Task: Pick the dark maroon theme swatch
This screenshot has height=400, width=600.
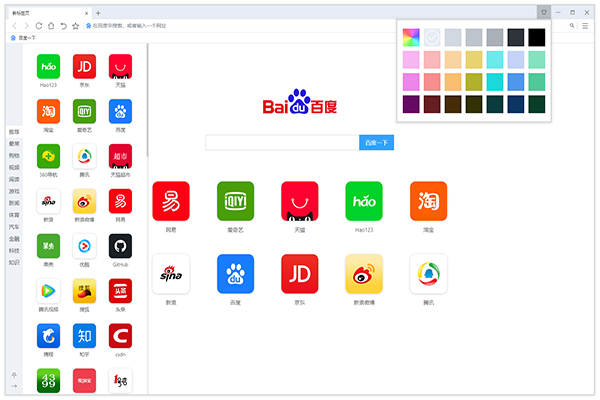Action: [x=432, y=104]
